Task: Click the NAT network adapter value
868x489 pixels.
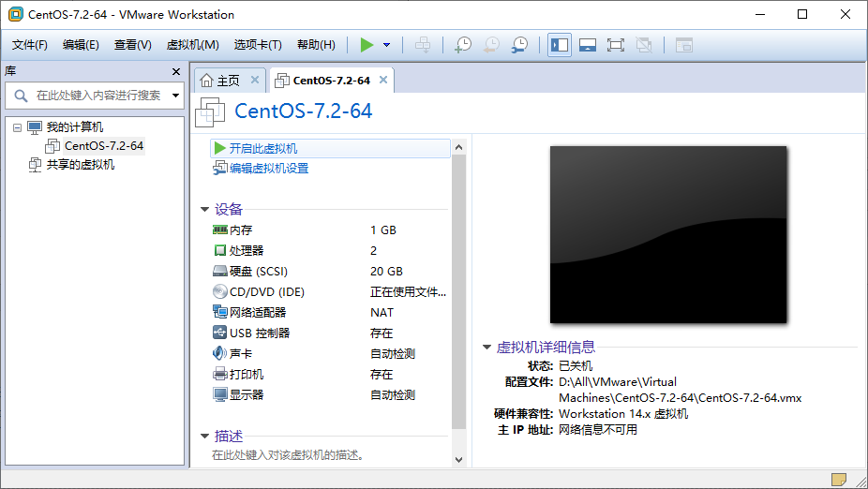Action: tap(382, 313)
